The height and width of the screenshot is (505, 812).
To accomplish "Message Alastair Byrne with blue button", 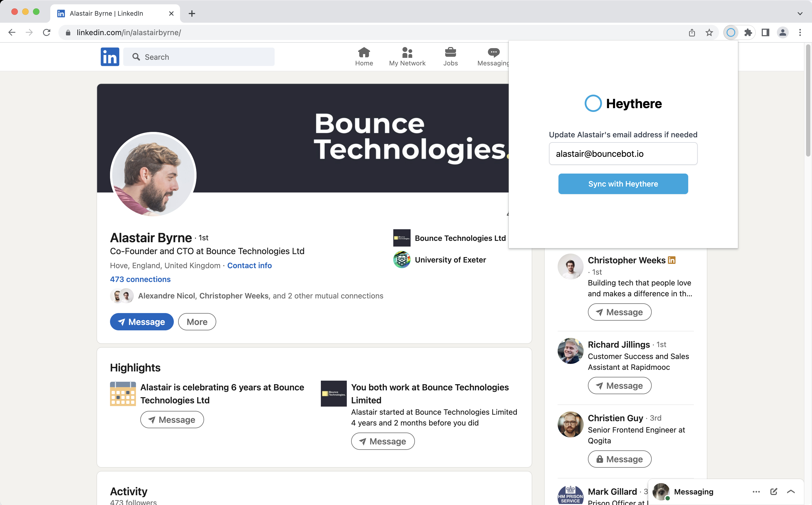I will [142, 322].
